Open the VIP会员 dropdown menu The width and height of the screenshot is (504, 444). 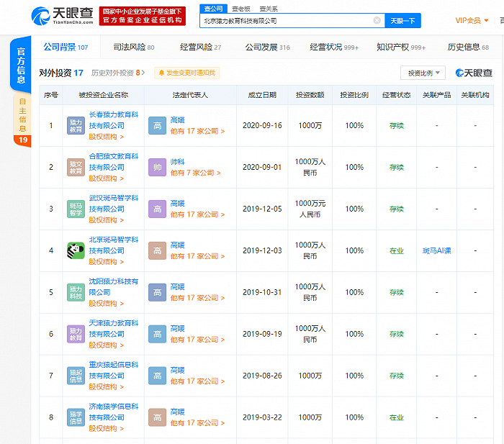coord(471,21)
